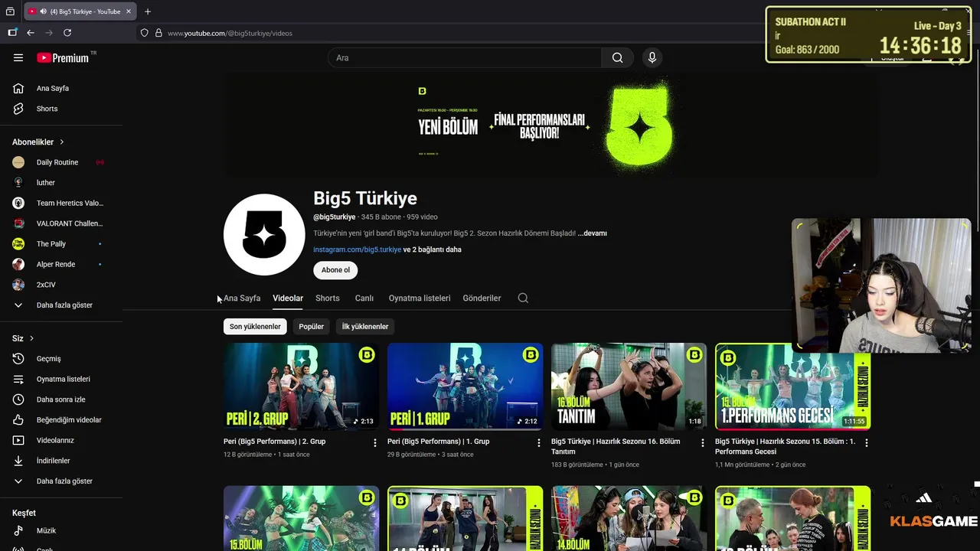Select the Big5 Türkiye YouTube browser tab
Image resolution: width=980 pixels, height=551 pixels.
coord(80,11)
